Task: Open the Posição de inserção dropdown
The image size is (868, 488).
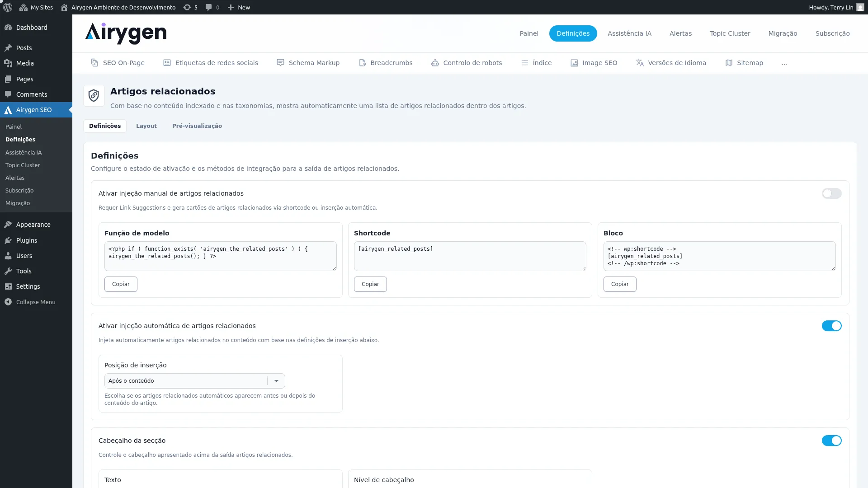Action: pyautogui.click(x=194, y=381)
